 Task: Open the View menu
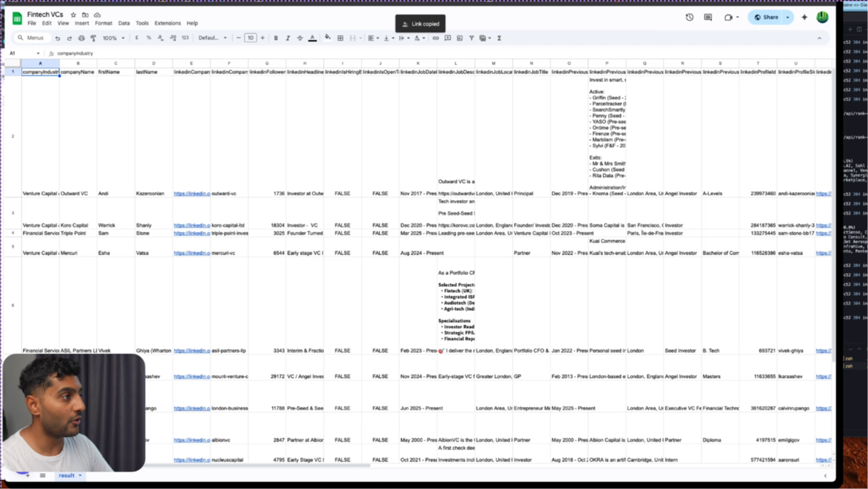click(x=63, y=24)
